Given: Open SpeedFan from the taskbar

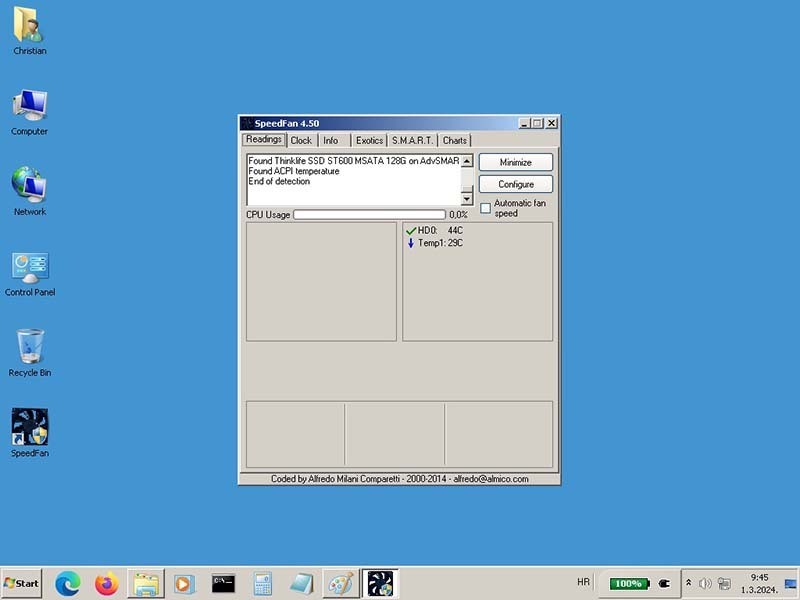Looking at the screenshot, I should (x=379, y=583).
